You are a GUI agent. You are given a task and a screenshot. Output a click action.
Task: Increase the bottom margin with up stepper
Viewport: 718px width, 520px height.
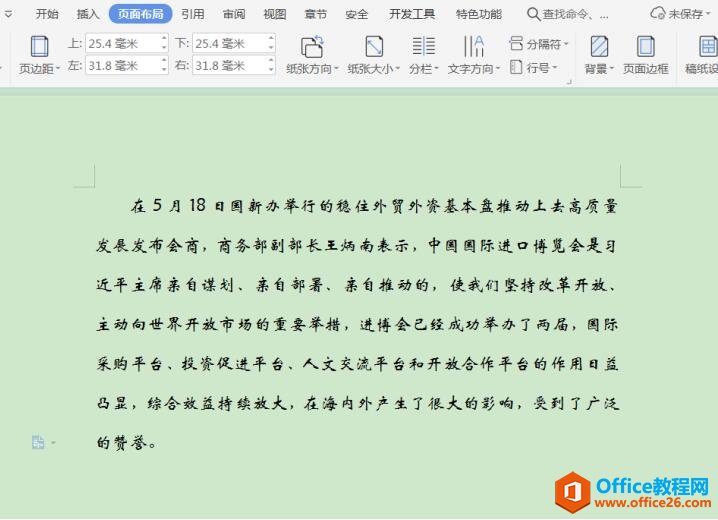(x=271, y=38)
